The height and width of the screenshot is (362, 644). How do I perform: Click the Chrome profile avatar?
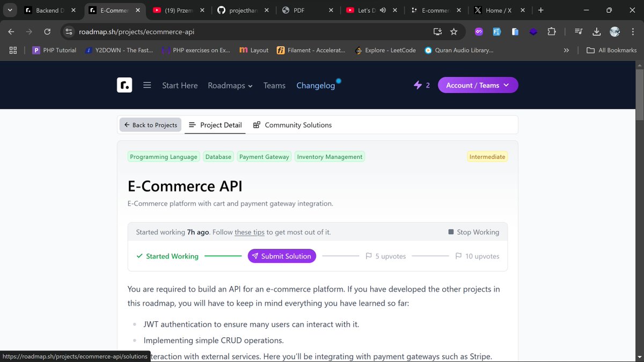615,32
